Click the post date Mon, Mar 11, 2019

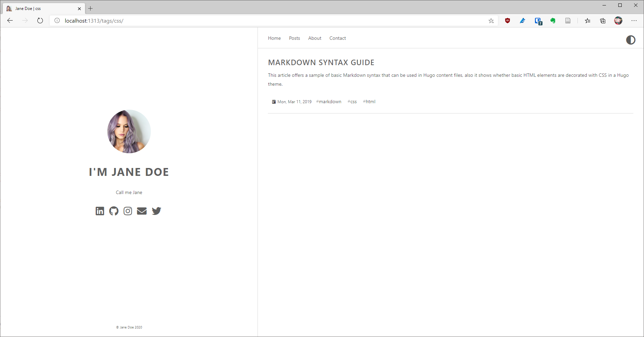tap(295, 102)
